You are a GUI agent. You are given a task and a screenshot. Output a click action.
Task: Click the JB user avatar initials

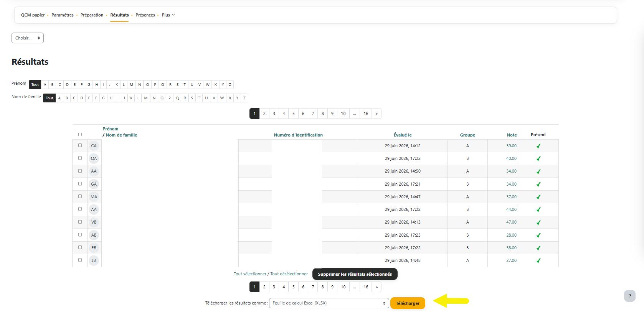[94, 260]
